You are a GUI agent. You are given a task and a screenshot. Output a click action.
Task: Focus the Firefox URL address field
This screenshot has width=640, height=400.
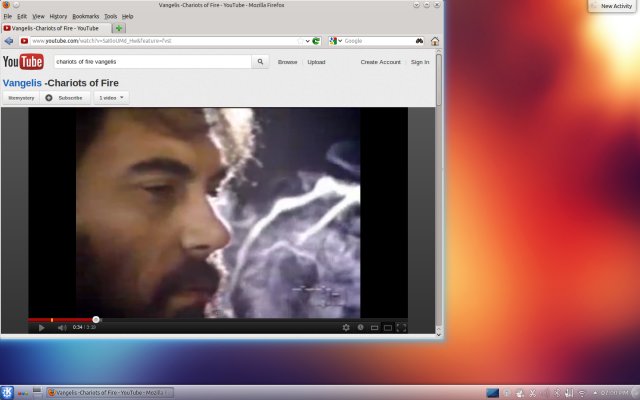[163, 41]
